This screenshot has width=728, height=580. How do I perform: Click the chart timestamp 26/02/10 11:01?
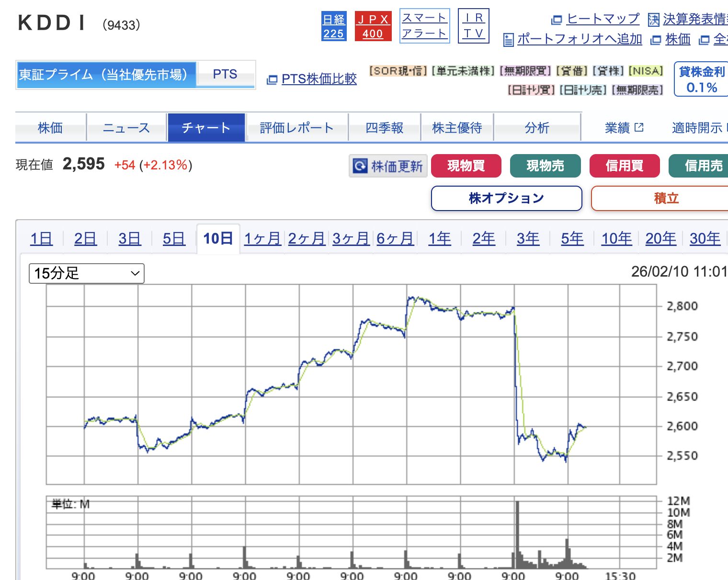tap(679, 271)
